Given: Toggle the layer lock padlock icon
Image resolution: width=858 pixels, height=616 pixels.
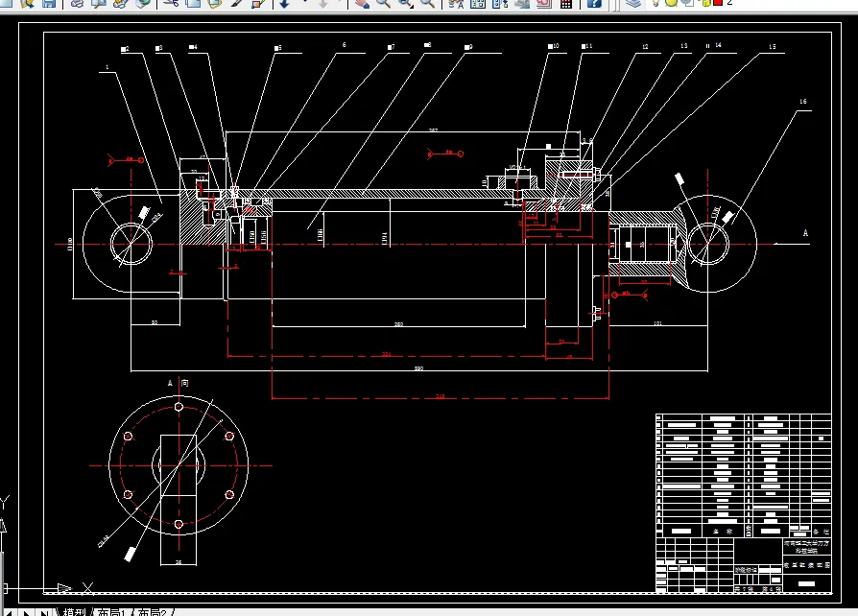Looking at the screenshot, I should pos(705,3).
